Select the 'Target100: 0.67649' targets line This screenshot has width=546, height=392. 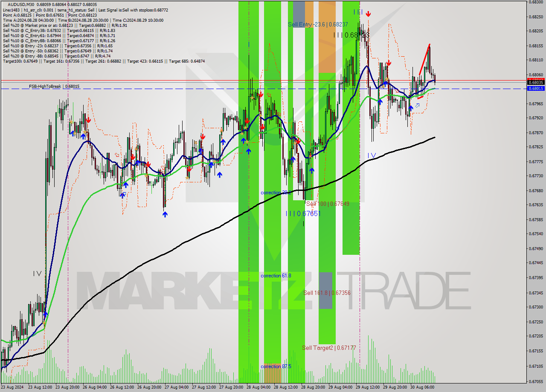[104, 61]
